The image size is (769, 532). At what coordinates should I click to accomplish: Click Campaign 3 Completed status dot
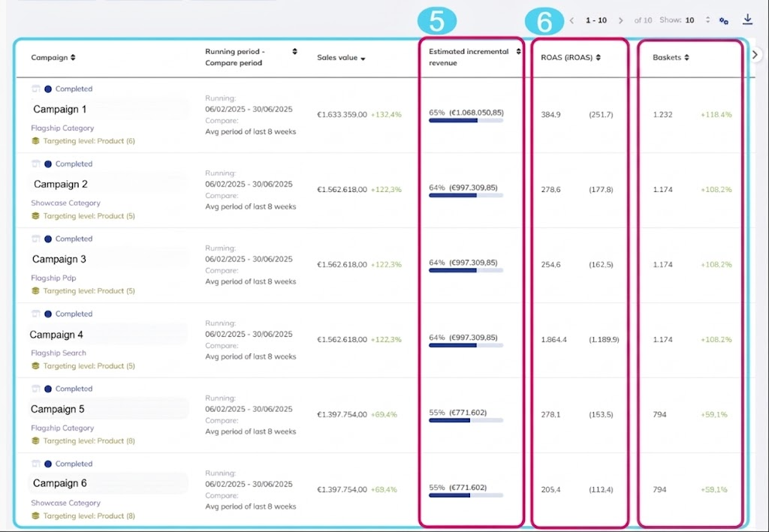point(48,239)
